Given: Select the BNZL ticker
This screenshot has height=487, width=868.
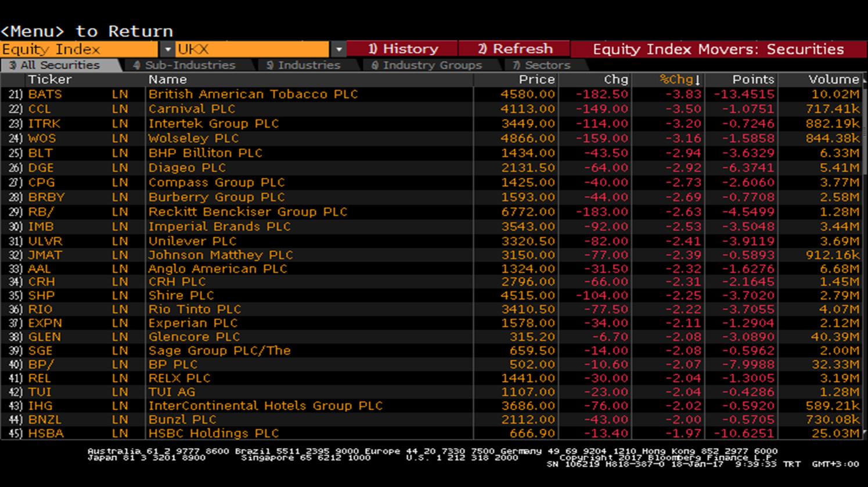Looking at the screenshot, I should (44, 420).
